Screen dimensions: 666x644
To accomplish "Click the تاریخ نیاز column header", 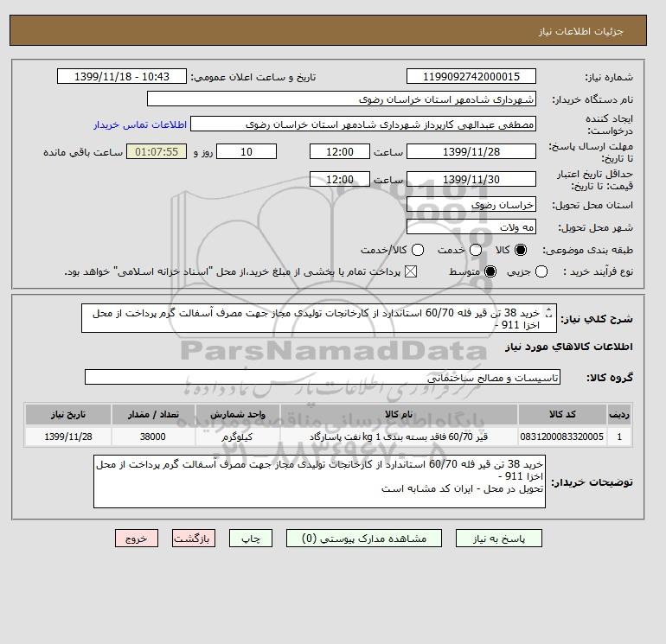I will click(68, 414).
